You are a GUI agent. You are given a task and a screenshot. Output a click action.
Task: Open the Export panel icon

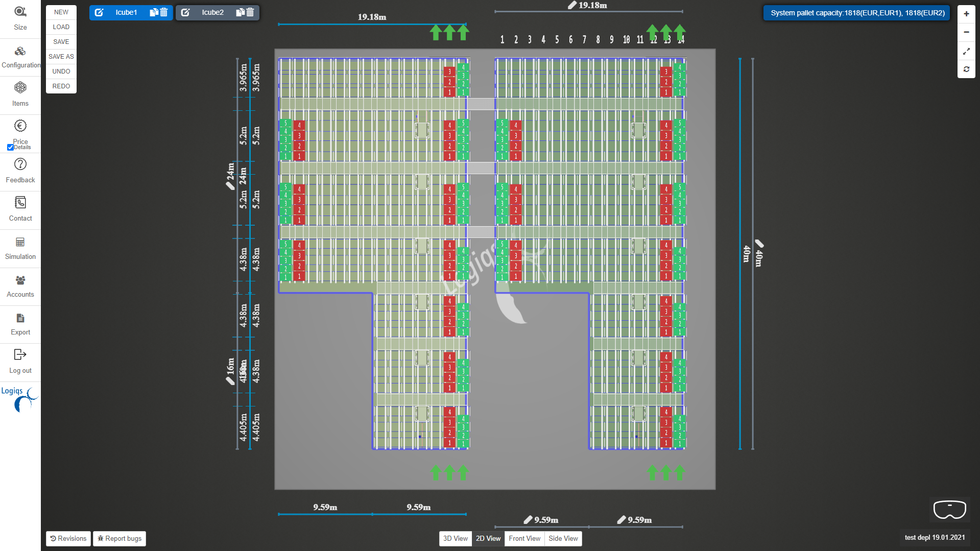coord(20,317)
